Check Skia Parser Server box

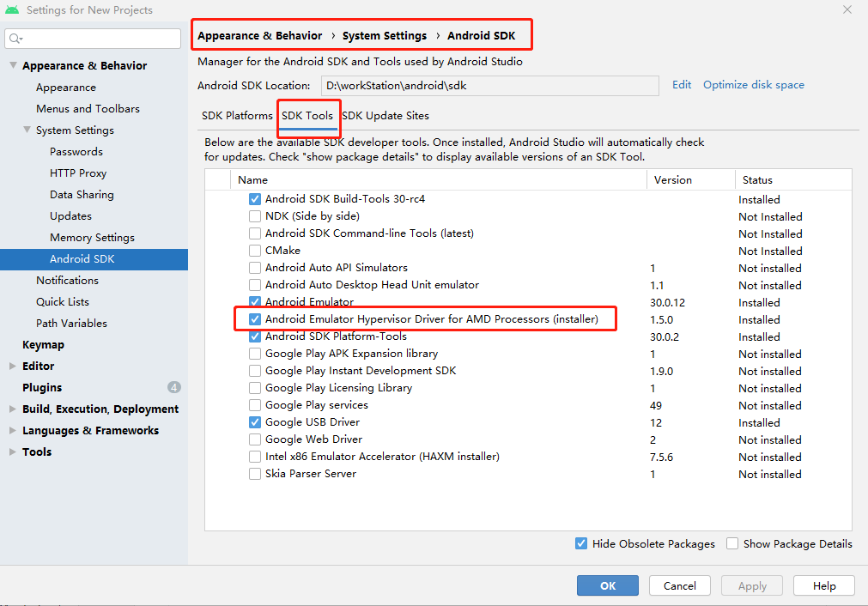tap(255, 473)
